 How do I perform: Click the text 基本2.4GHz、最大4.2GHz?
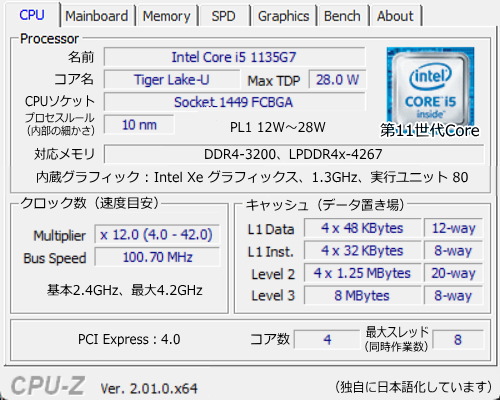pyautogui.click(x=124, y=290)
